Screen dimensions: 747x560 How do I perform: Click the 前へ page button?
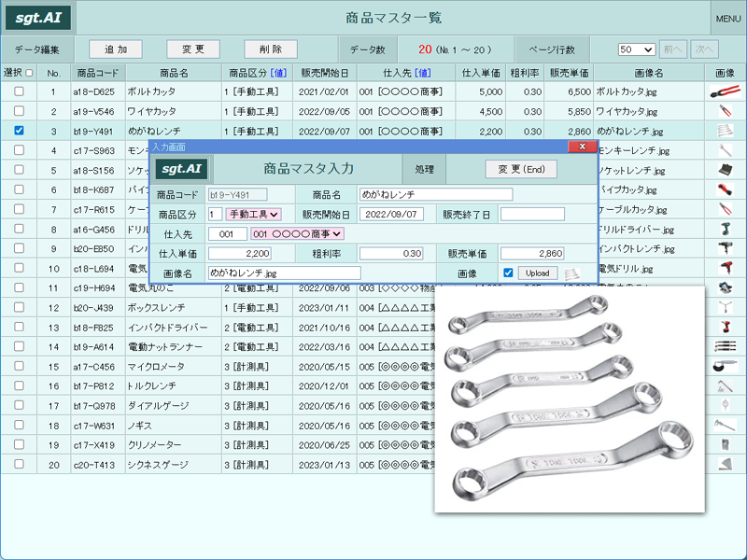click(x=672, y=49)
